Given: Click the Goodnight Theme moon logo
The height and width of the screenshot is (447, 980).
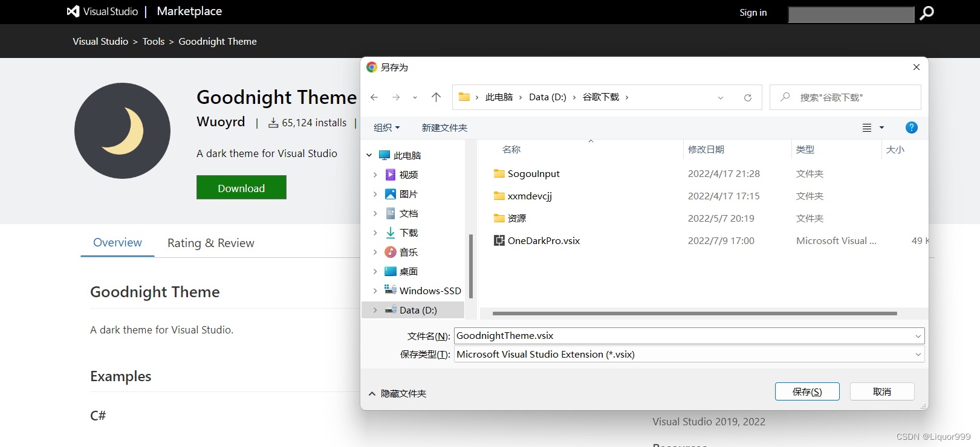Looking at the screenshot, I should pos(122,130).
